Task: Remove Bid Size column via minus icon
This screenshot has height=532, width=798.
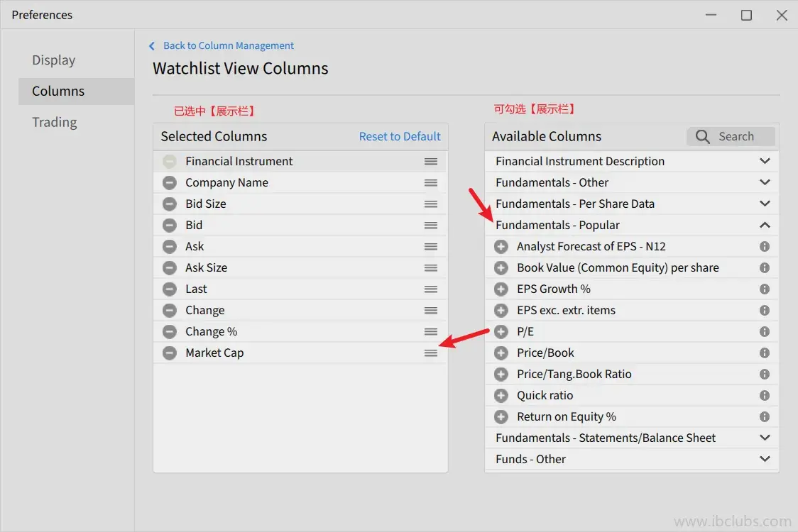Action: pos(170,204)
